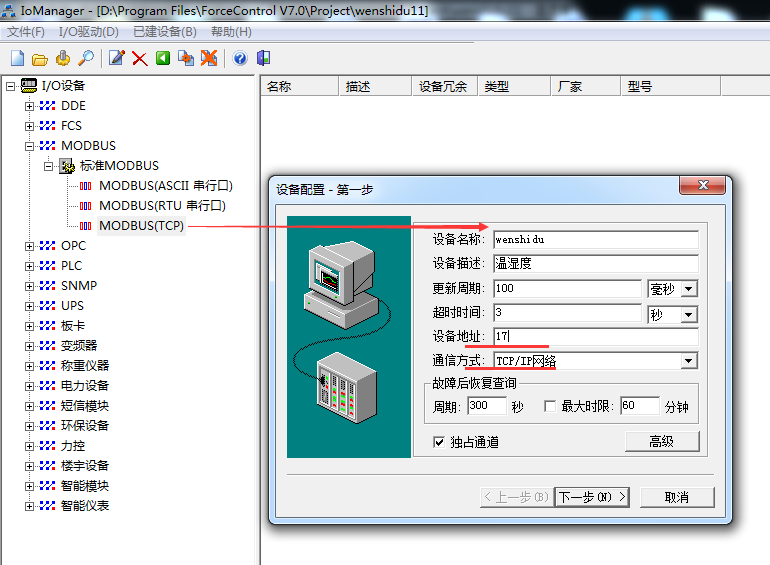The height and width of the screenshot is (565, 770).
Task: Expand the 变频器 tree node
Action: (29, 347)
